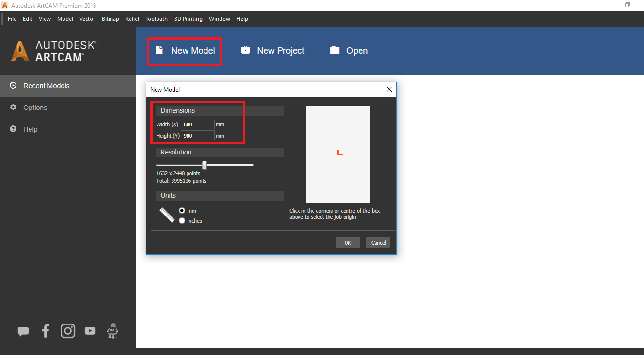The width and height of the screenshot is (644, 355).
Task: Click the Resolution slider handle
Action: coord(204,165)
